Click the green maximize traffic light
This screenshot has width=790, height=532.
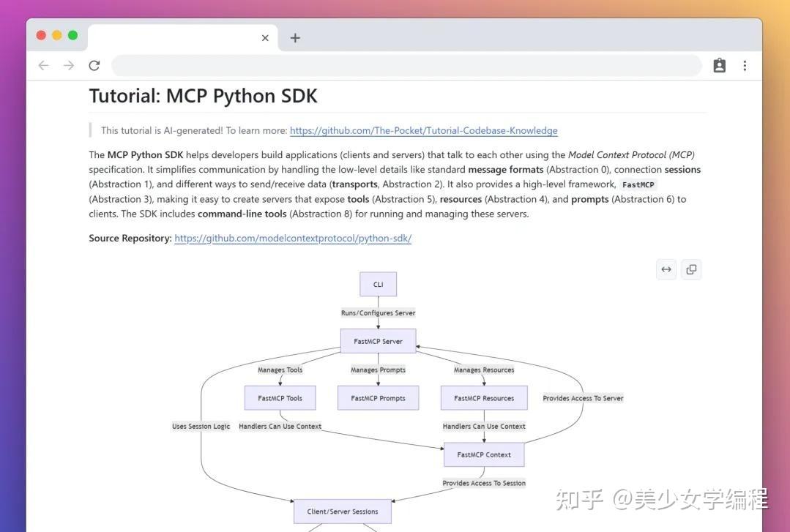[x=72, y=34]
